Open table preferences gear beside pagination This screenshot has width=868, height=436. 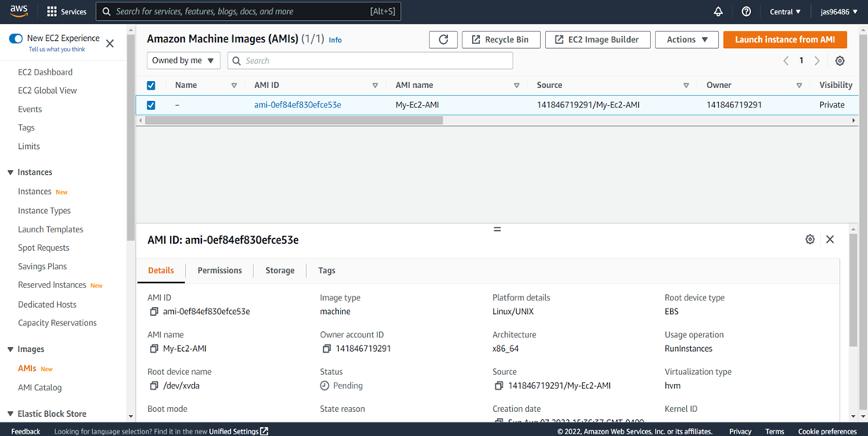pyautogui.click(x=840, y=61)
